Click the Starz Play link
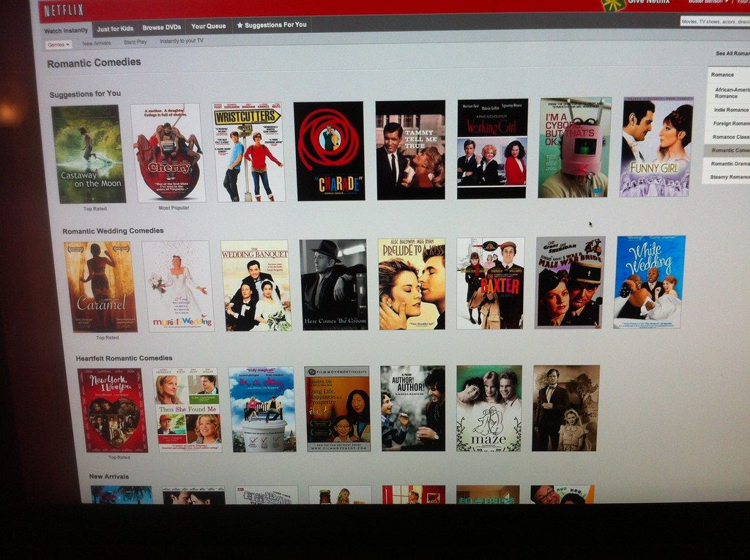The image size is (750, 560). click(x=135, y=42)
